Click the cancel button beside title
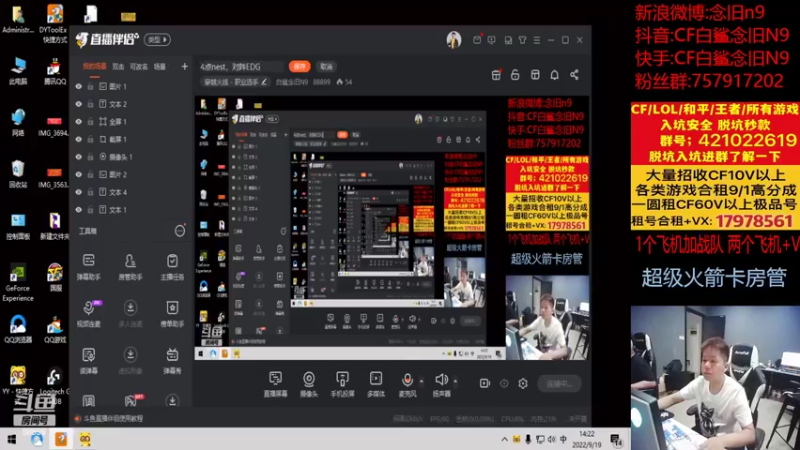The height and width of the screenshot is (450, 800). [x=326, y=66]
